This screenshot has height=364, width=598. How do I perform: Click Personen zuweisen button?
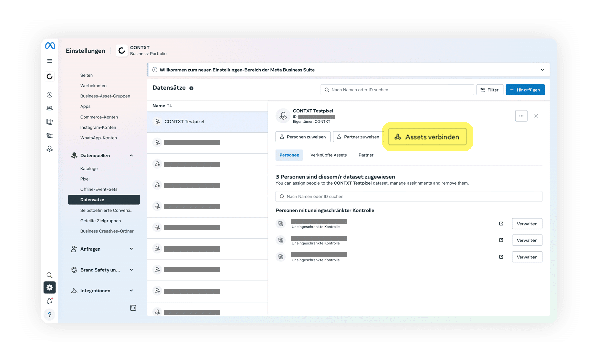click(x=303, y=137)
